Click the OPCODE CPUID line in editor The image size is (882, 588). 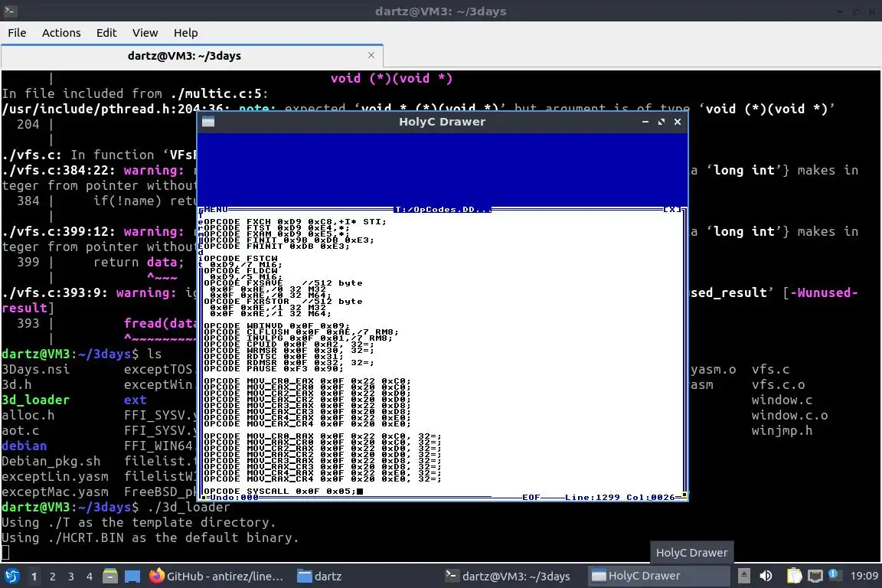(x=289, y=344)
